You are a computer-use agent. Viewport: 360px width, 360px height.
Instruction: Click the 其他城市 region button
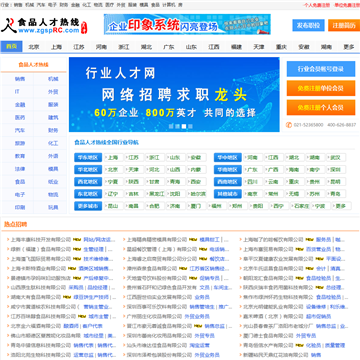[228, 194]
